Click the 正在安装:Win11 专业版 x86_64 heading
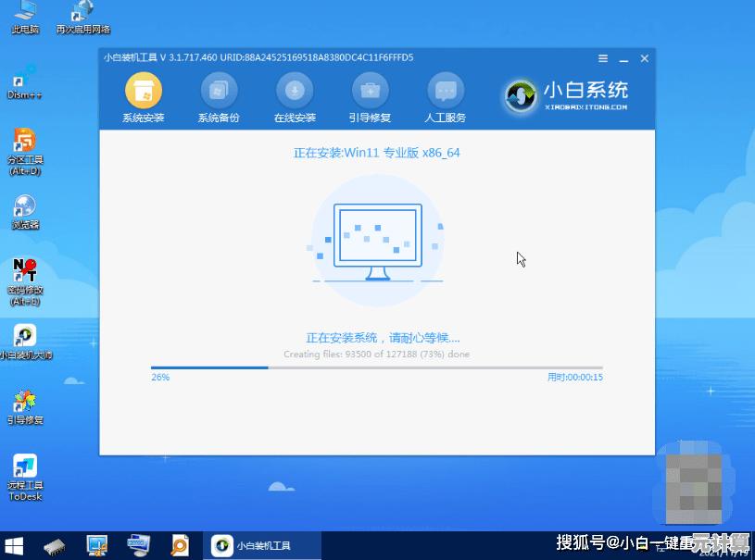Image resolution: width=755 pixels, height=560 pixels. (x=377, y=153)
